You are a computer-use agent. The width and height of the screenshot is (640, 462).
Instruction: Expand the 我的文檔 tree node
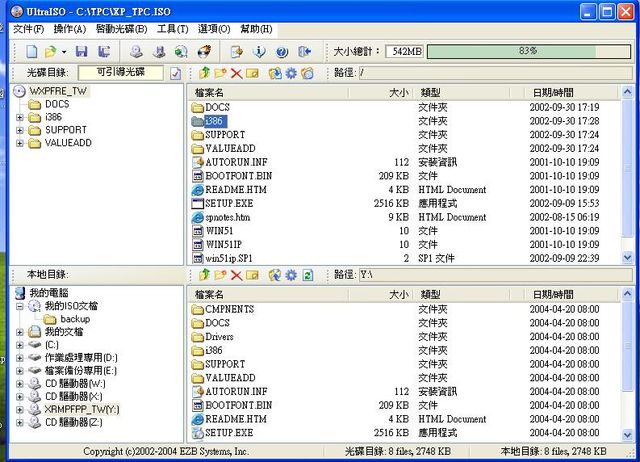[x=20, y=332]
